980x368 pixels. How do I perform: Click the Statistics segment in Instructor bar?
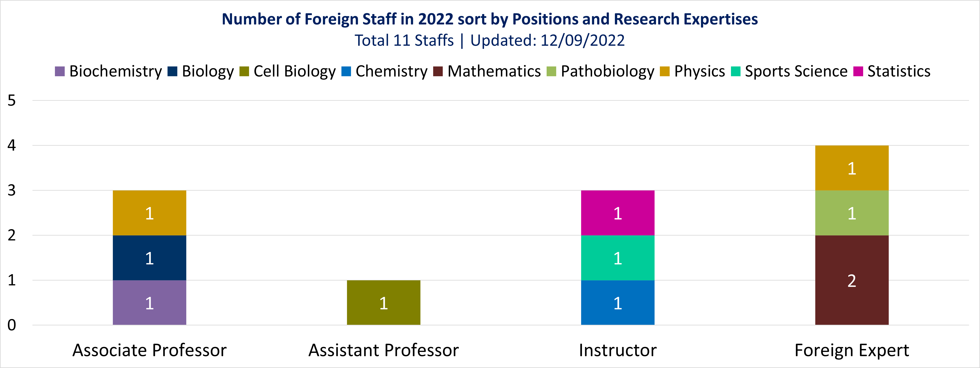(618, 213)
